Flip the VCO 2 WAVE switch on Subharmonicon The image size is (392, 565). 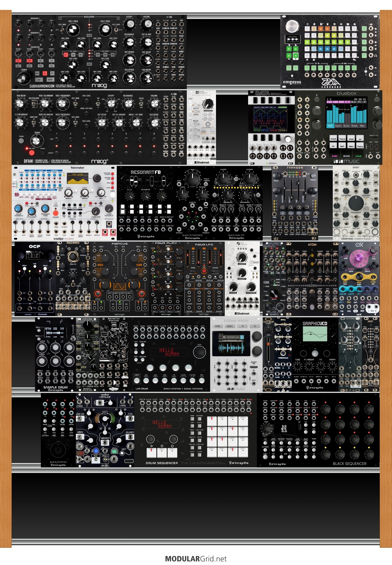[x=116, y=30]
